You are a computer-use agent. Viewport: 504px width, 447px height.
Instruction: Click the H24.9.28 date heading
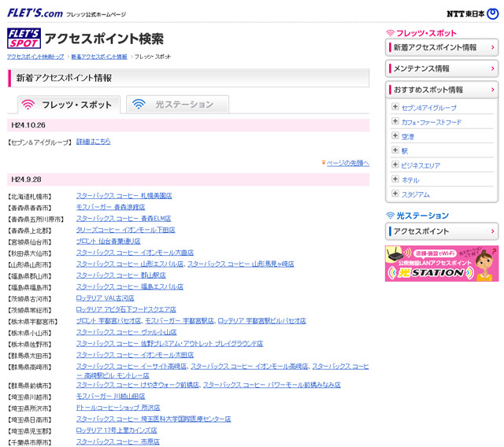[26, 179]
